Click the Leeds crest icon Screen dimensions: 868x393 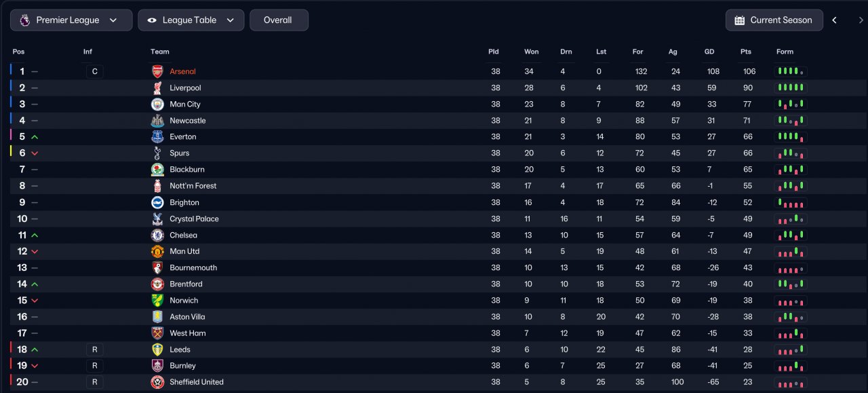point(157,350)
